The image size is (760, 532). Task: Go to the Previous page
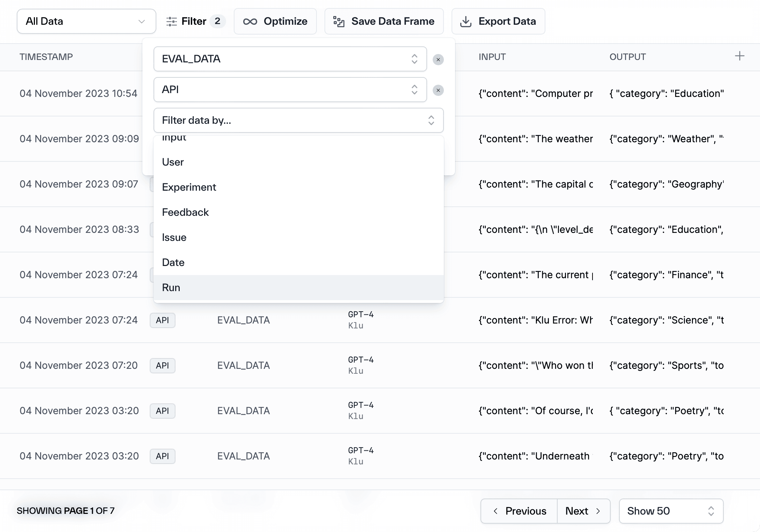(x=519, y=511)
